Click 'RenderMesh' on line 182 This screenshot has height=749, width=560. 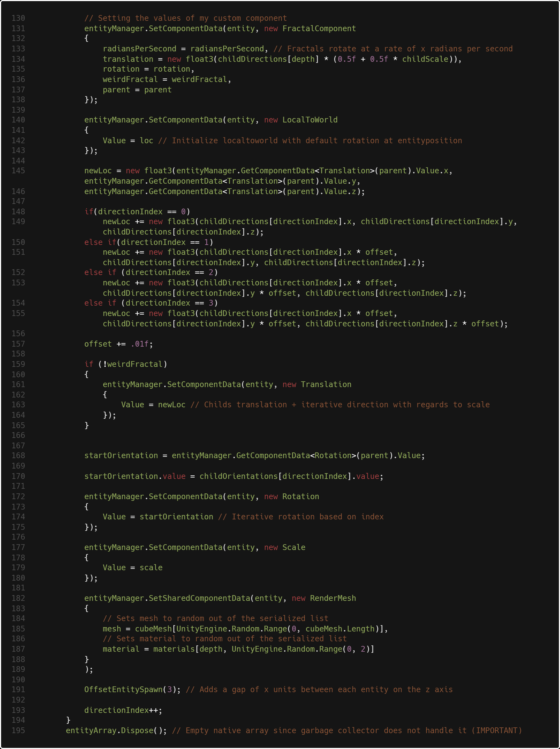(333, 598)
